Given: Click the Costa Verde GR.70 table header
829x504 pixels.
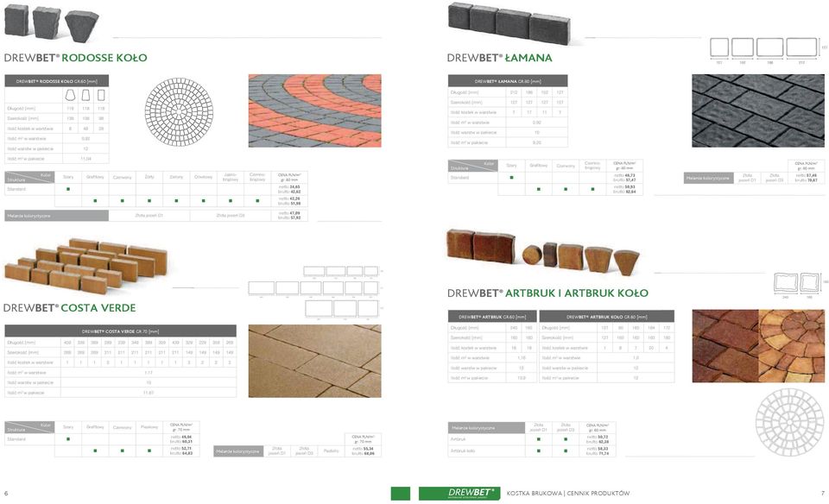Looking at the screenshot, I should pyautogui.click(x=121, y=331).
